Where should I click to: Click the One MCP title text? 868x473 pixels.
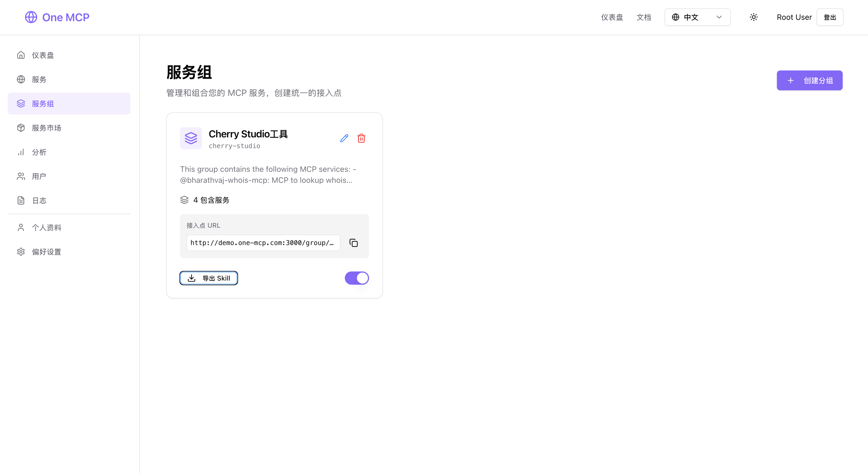pyautogui.click(x=66, y=17)
